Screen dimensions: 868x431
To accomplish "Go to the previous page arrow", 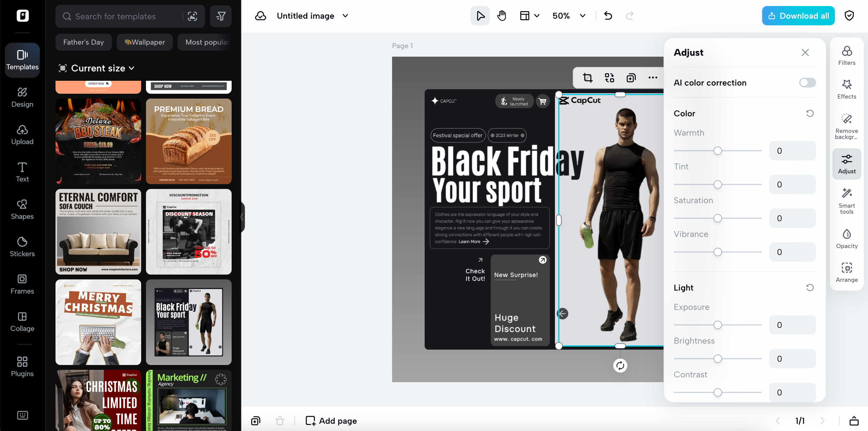I will tap(778, 421).
